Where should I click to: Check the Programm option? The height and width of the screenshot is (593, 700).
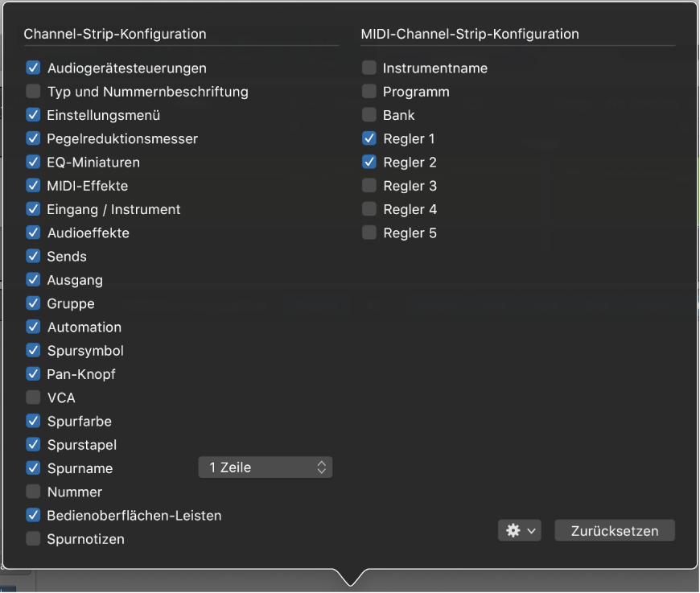[369, 92]
